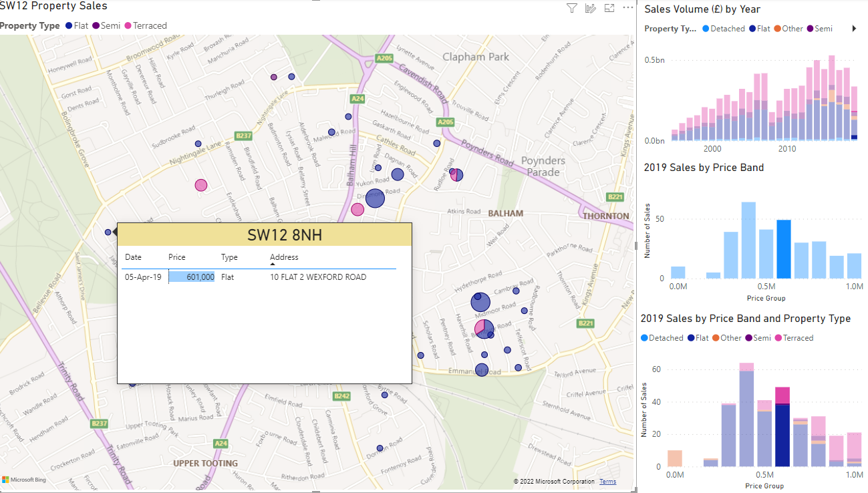
Task: Select the highlighted bar in 2019 Price Band chart
Action: [x=784, y=249]
